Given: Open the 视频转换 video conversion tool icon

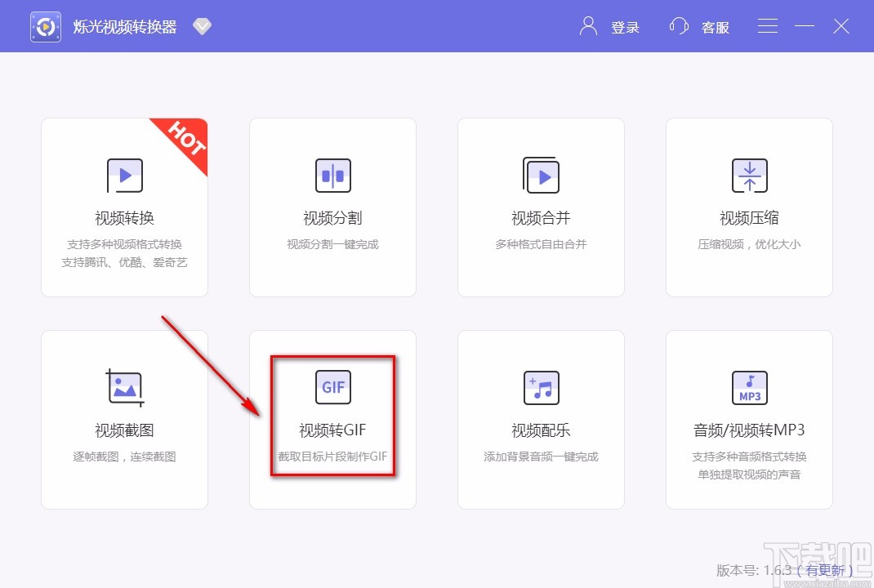Looking at the screenshot, I should [x=124, y=176].
